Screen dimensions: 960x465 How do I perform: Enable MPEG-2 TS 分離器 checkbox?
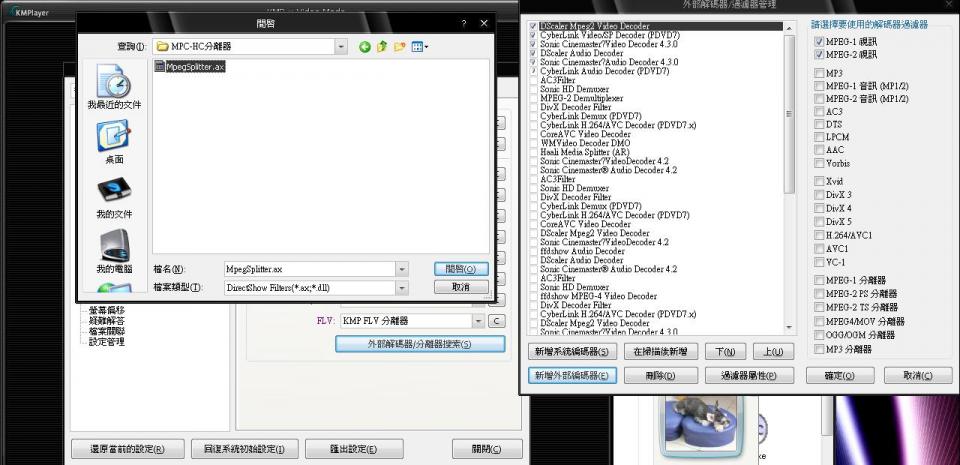pos(819,307)
